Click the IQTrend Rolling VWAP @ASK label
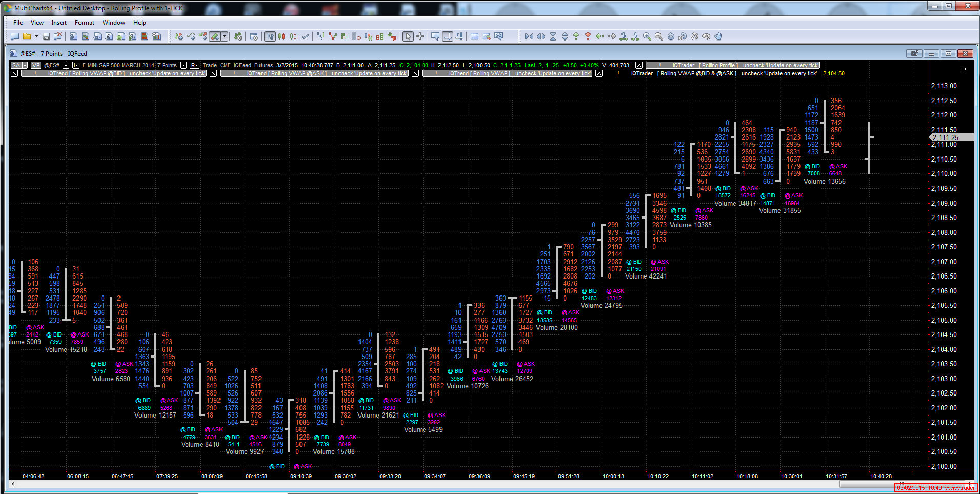Image resolution: width=980 pixels, height=494 pixels. click(x=314, y=73)
